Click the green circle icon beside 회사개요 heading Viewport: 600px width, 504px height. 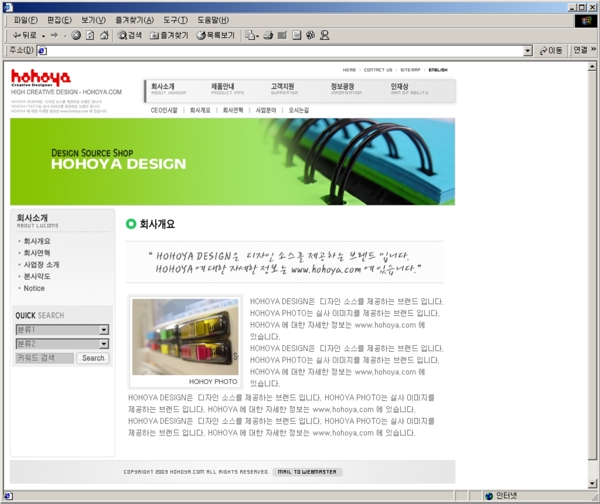click(131, 224)
